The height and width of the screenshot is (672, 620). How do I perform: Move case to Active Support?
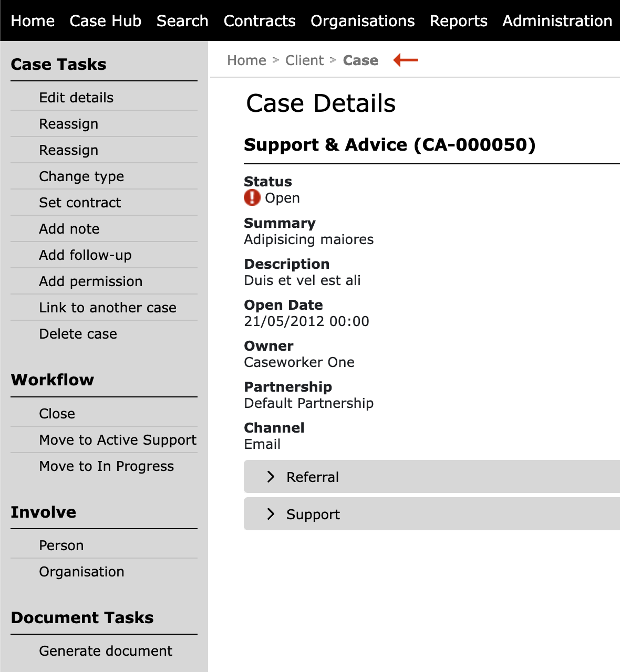click(118, 440)
